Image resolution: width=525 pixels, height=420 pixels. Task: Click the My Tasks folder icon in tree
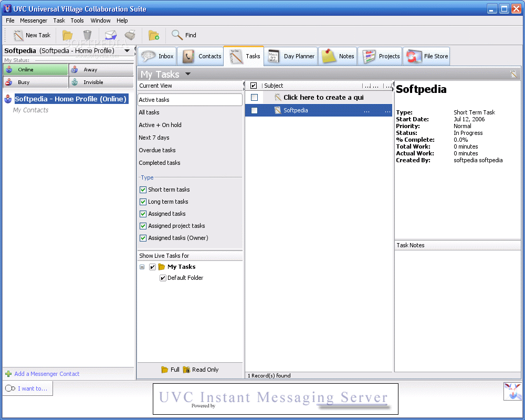161,267
